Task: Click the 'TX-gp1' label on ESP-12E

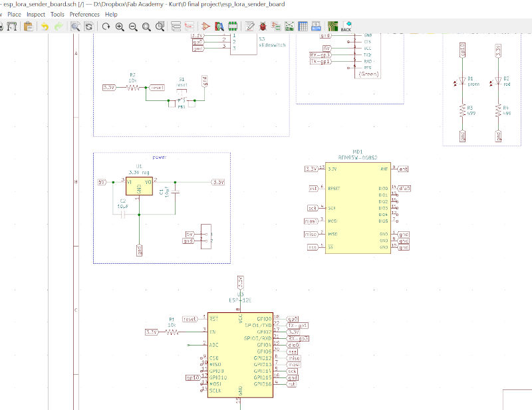Action: pyautogui.click(x=297, y=326)
